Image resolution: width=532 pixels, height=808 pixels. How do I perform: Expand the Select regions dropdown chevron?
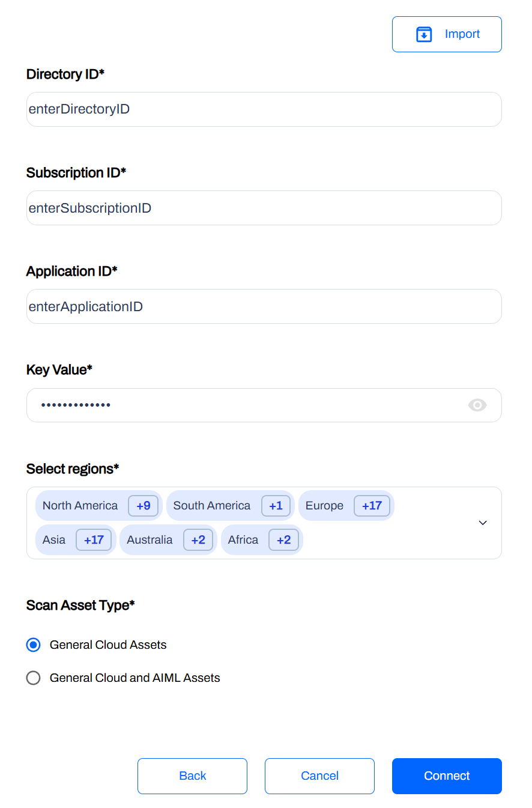[x=483, y=523]
